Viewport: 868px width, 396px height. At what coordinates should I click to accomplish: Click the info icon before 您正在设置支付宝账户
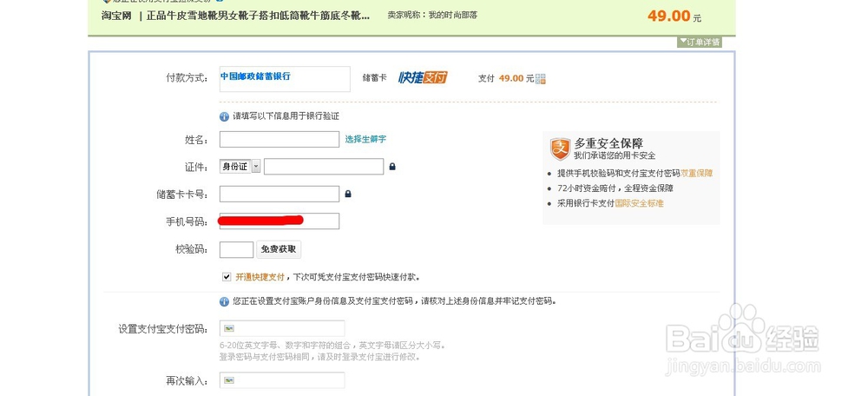tap(224, 302)
